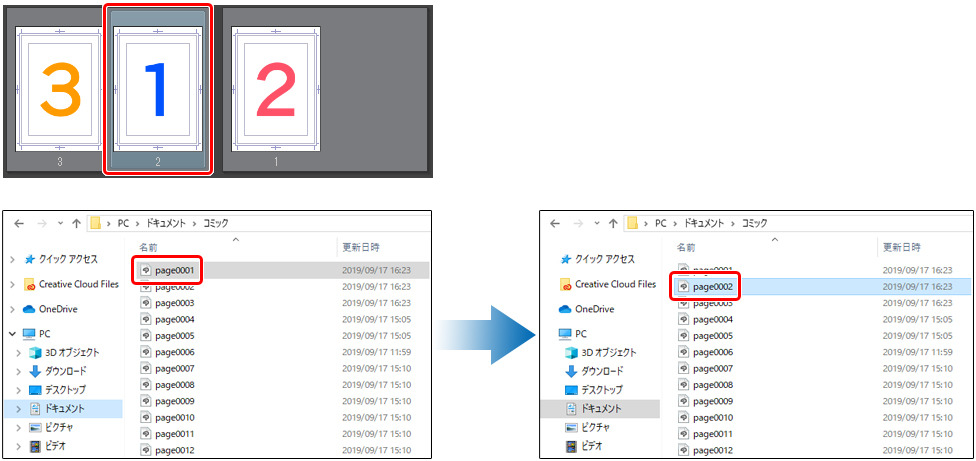Go back in the left Explorer window
Viewport: 976px width, 461px height.
pos(19,223)
